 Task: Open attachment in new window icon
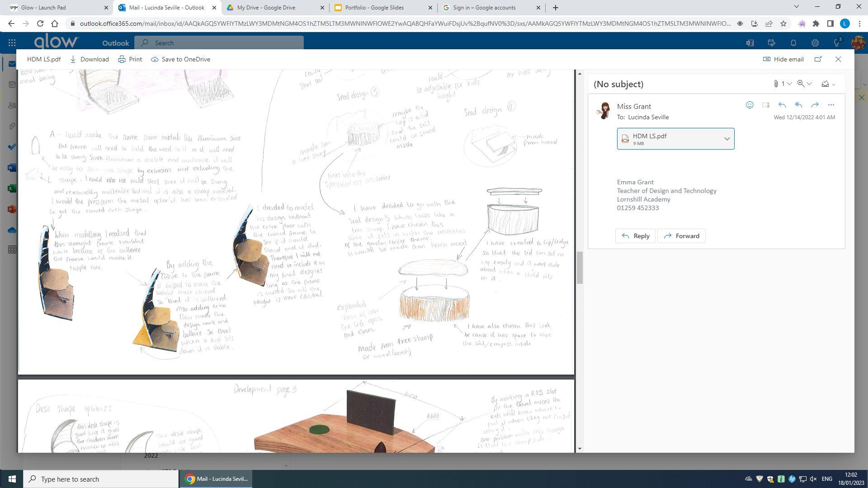click(x=818, y=59)
